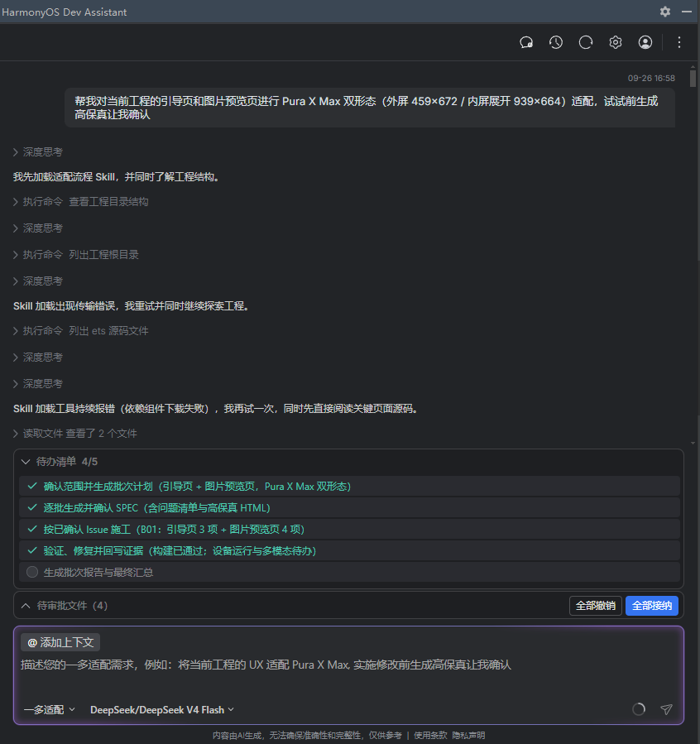Click the loading spinner stop icon
The image size is (700, 744).
639,709
